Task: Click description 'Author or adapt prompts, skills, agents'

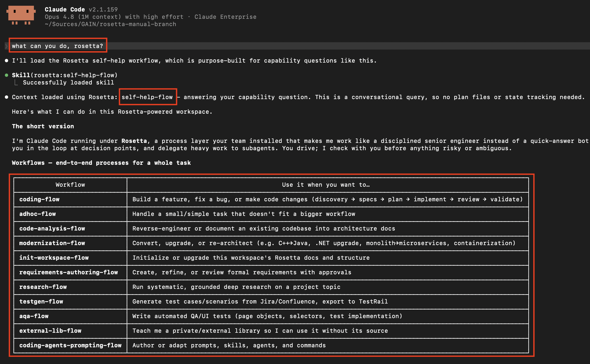Action: 229,345
